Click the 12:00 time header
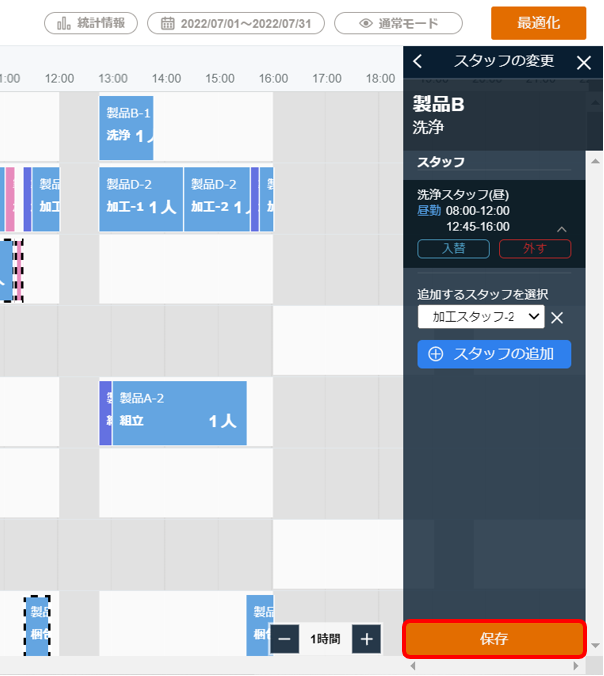604x676 pixels. (59, 78)
